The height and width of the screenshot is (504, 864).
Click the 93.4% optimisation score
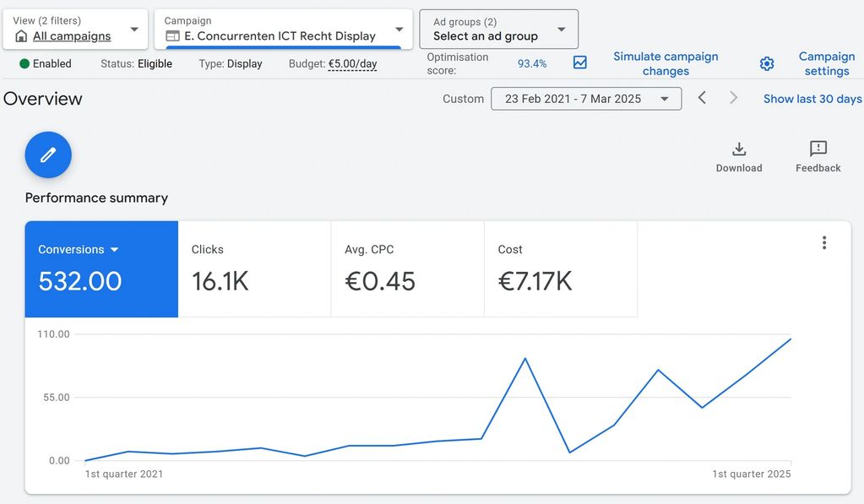point(532,64)
